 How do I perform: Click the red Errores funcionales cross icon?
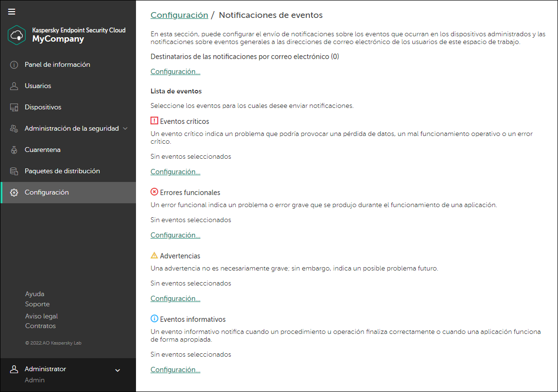click(x=154, y=192)
